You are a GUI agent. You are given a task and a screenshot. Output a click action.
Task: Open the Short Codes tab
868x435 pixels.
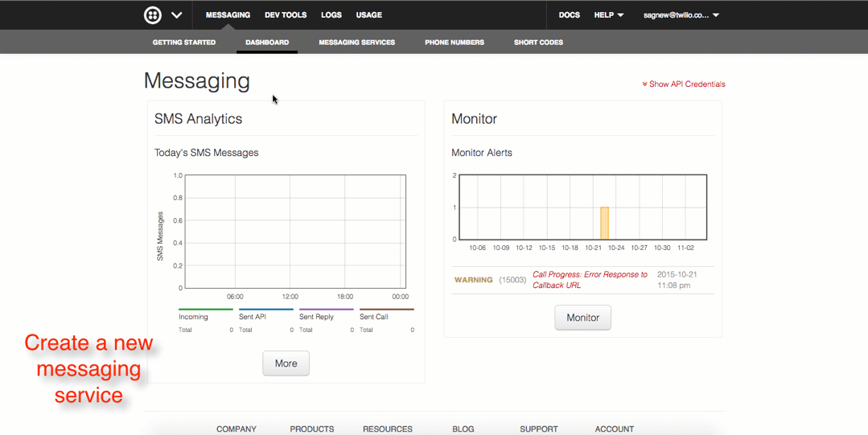click(539, 42)
